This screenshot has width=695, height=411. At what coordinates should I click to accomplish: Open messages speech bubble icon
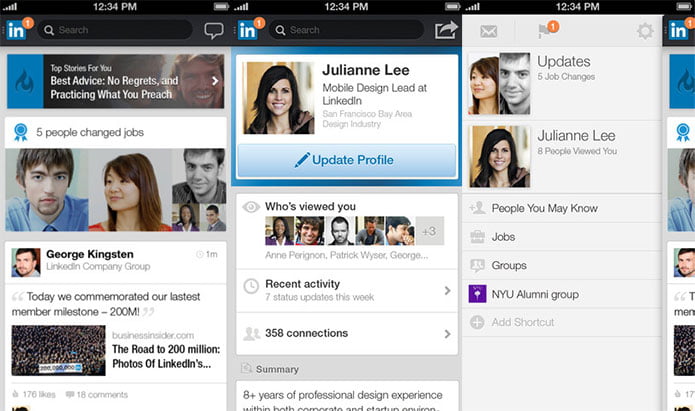214,30
